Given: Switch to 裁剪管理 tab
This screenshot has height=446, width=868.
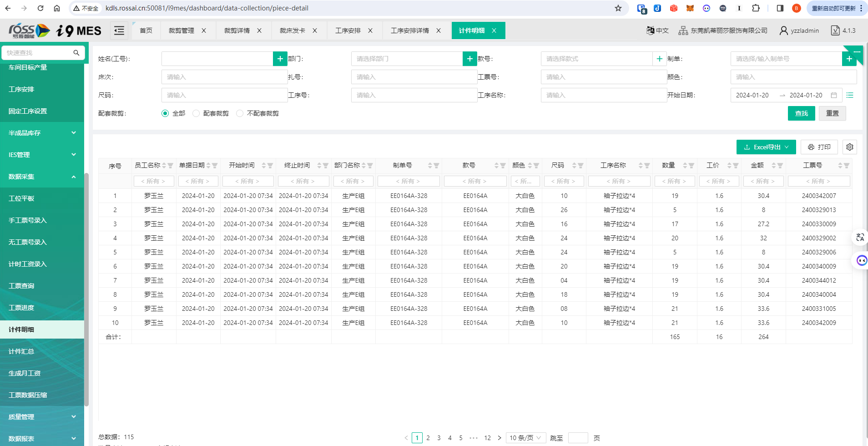Looking at the screenshot, I should [x=182, y=30].
